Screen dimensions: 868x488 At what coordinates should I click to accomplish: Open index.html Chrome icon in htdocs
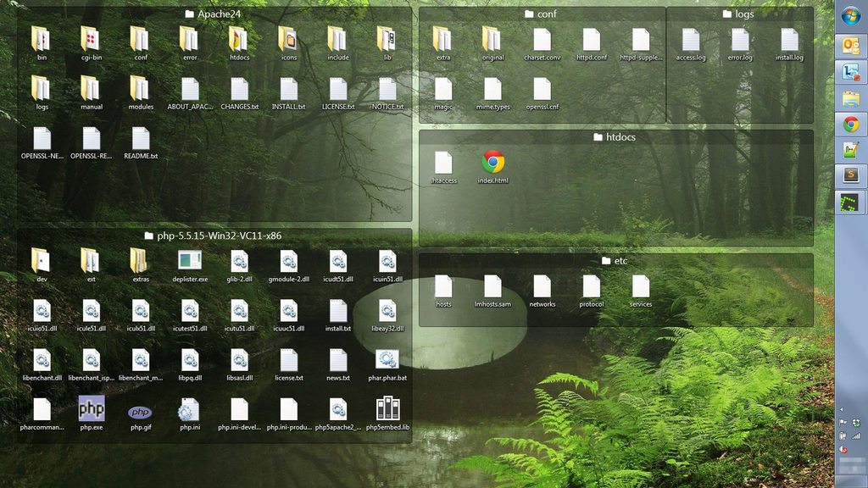[x=492, y=167]
